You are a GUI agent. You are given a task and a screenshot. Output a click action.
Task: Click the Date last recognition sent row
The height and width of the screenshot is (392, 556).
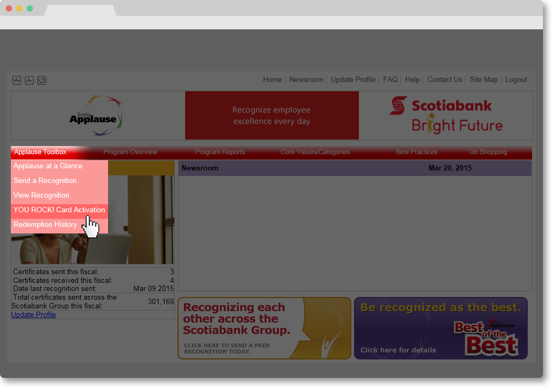pos(93,289)
